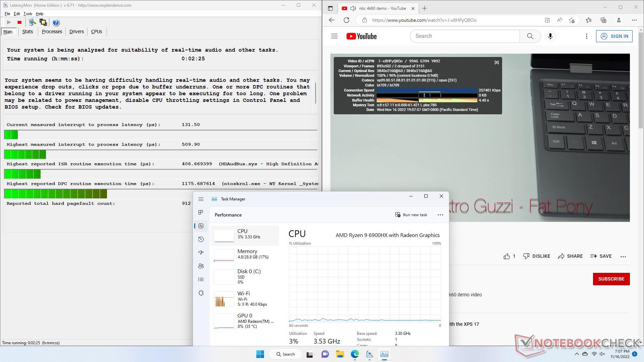Open Details page in Task Manager sidebar
The width and height of the screenshot is (644, 362).
201,280
